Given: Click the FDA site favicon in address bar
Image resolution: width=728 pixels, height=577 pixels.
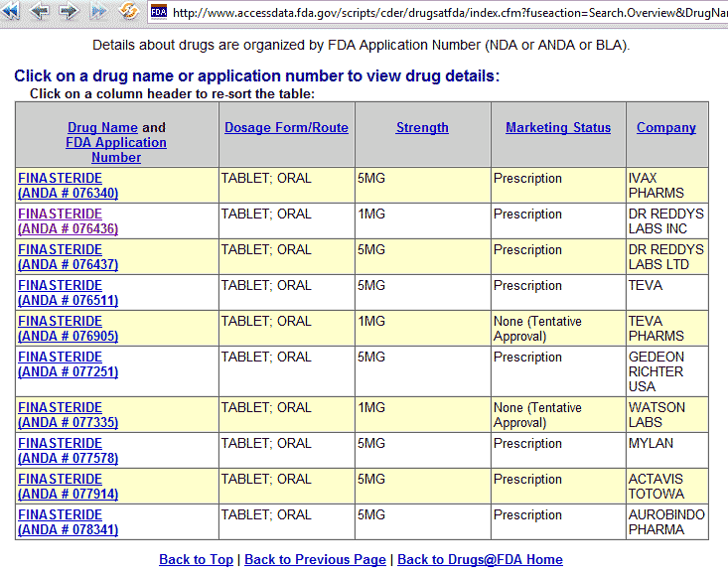Looking at the screenshot, I should point(159,12).
